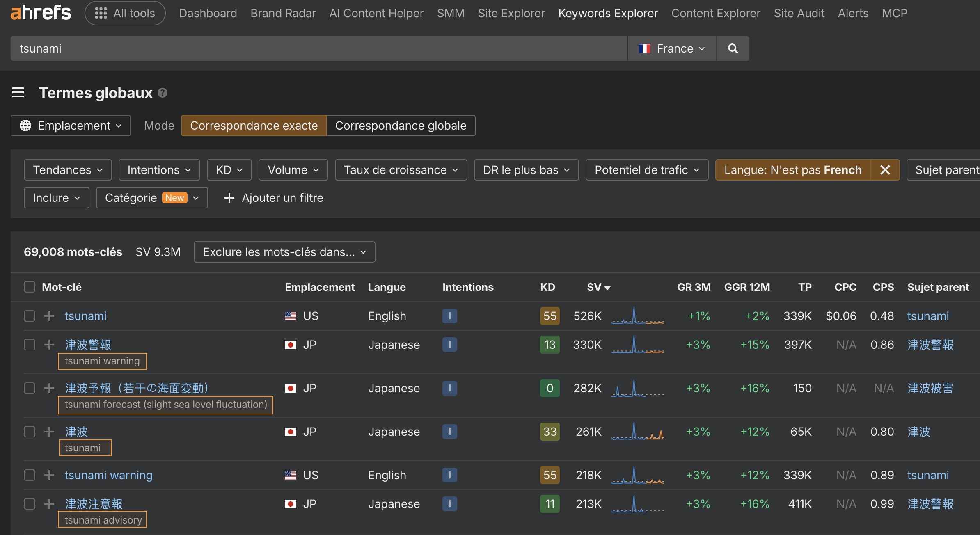Open the hamburger menu beside Termes globaux
This screenshot has width=980, height=535.
tap(18, 93)
